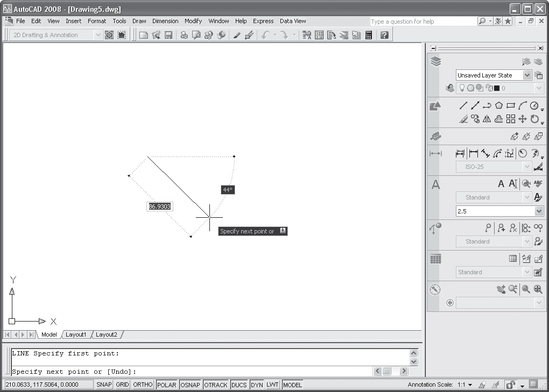Open the File menu
549x392 pixels.
tap(20, 21)
